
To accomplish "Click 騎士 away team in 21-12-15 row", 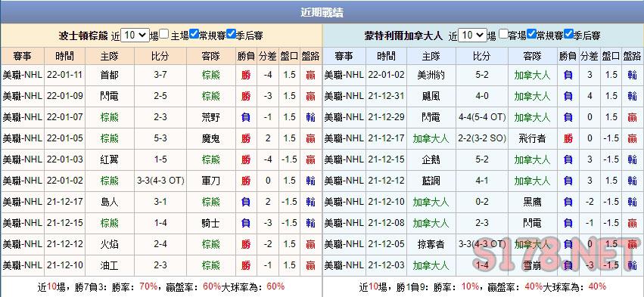I will pos(210,223).
